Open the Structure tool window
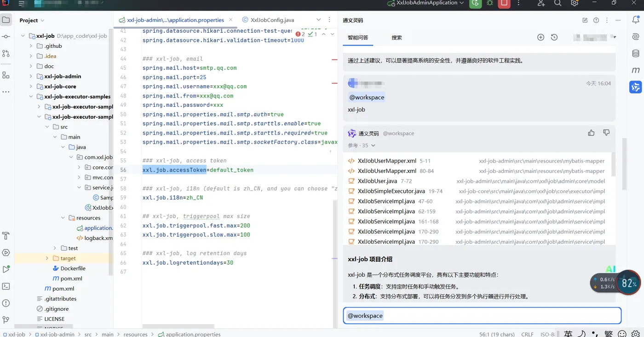644x337 pixels. 6,75
